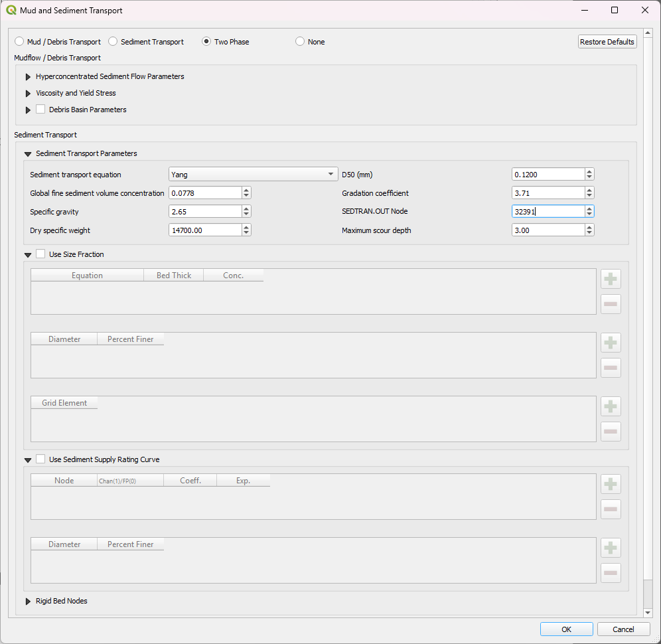Click plus icon beside Grid Element table
The width and height of the screenshot is (661, 644).
(x=611, y=406)
